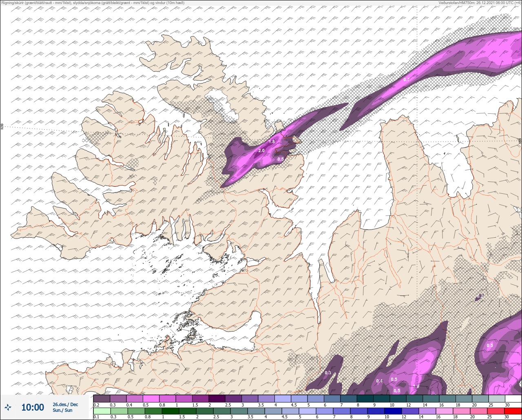Select the coral red 25 rain legend swatch
522x420 pixels.
497,411
